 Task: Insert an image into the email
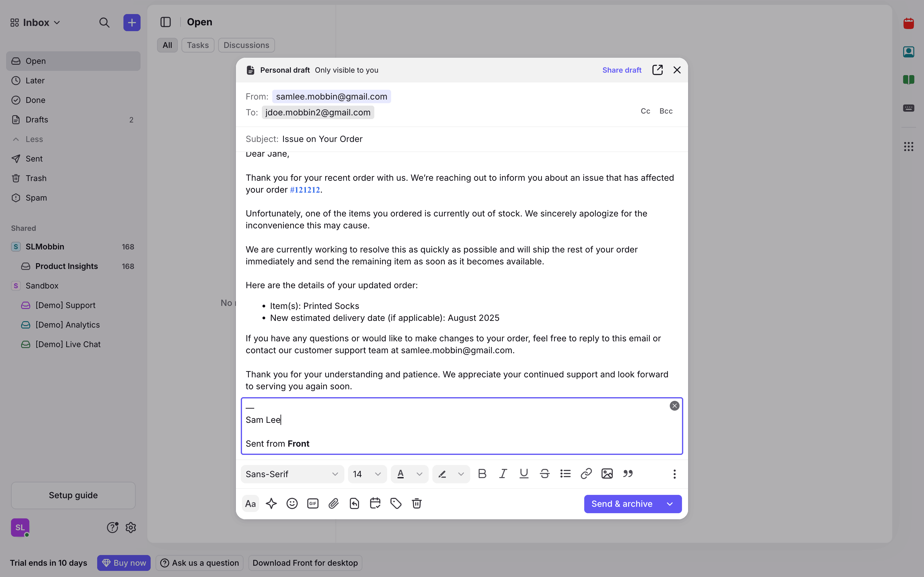coord(607,474)
